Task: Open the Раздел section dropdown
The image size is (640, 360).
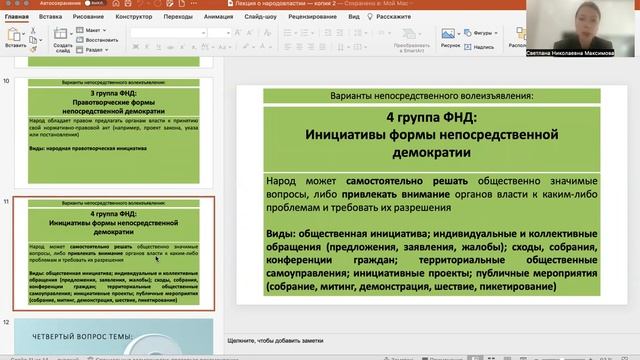Action: [92, 50]
